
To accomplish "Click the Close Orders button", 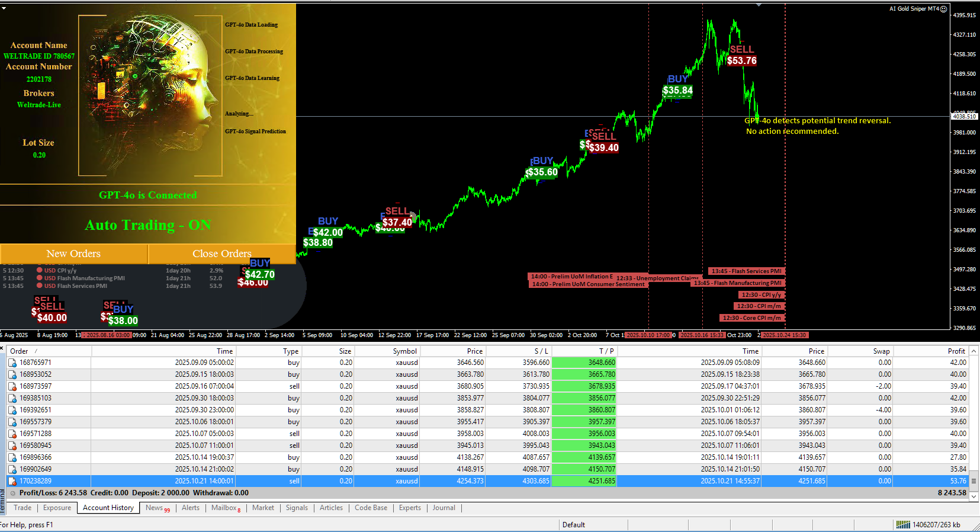I will point(222,254).
